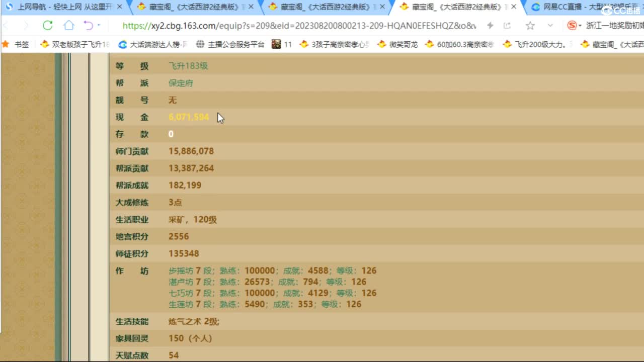Viewport: 644px width, 362px height.
Task: Open the last 藏宝阁 bookmark
Action: point(612,44)
